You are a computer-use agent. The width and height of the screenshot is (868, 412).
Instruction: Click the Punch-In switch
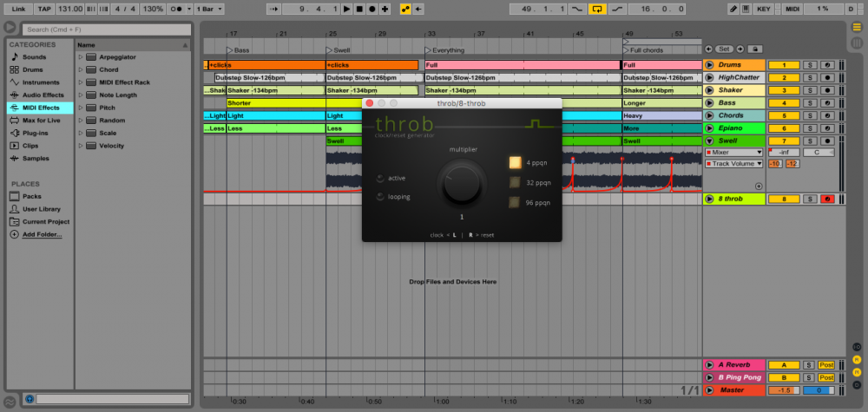(x=577, y=9)
